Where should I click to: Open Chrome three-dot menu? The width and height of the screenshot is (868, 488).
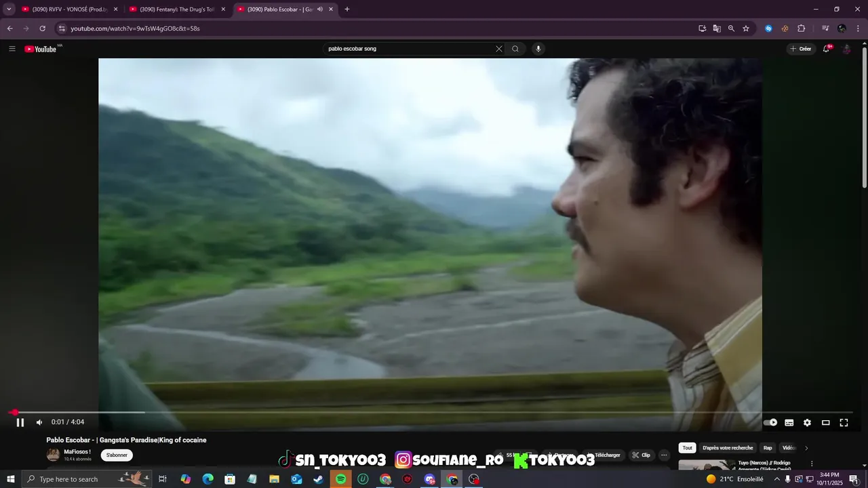pyautogui.click(x=859, y=28)
